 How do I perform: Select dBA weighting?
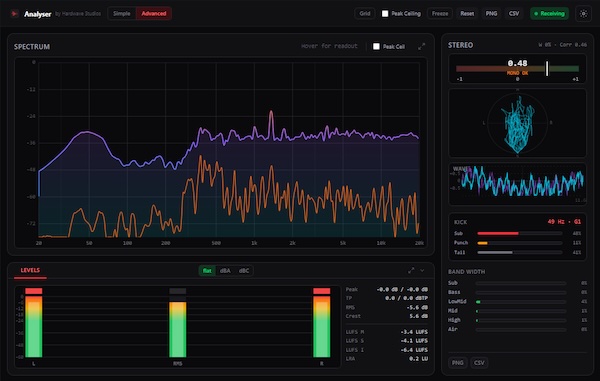[x=225, y=271]
